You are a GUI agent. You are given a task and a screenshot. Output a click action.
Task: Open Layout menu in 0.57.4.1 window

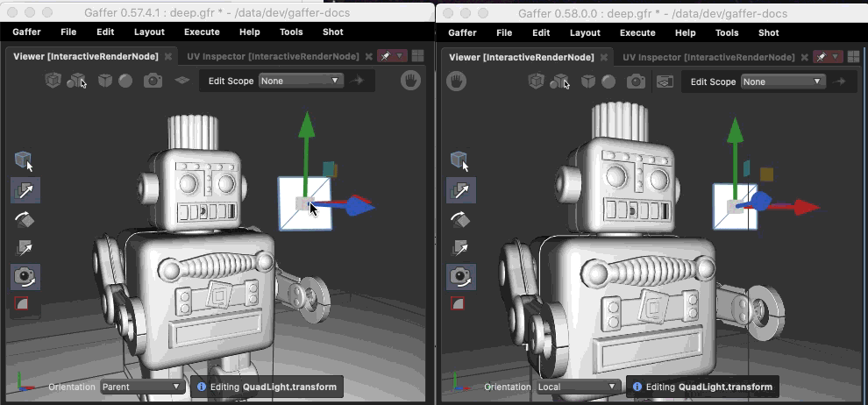(x=149, y=32)
